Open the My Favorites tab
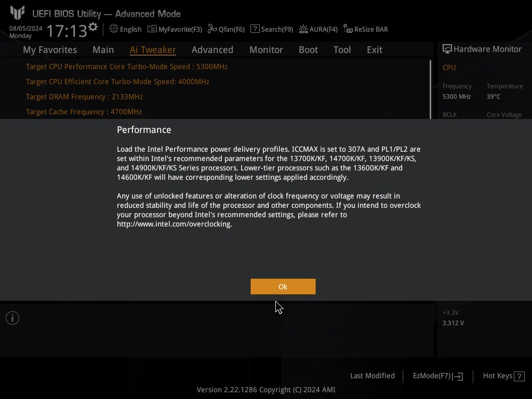 (x=50, y=50)
